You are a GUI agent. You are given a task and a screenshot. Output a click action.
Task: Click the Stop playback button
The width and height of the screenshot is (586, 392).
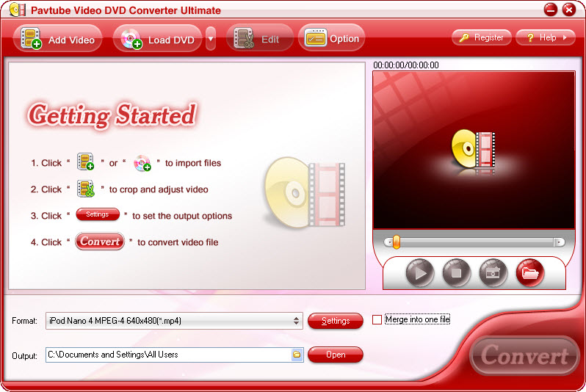(456, 273)
